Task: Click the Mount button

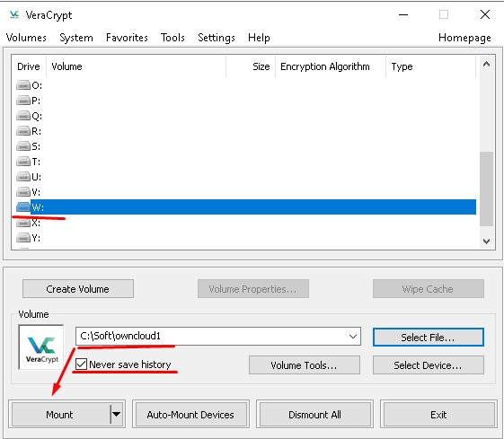Action: click(60, 414)
